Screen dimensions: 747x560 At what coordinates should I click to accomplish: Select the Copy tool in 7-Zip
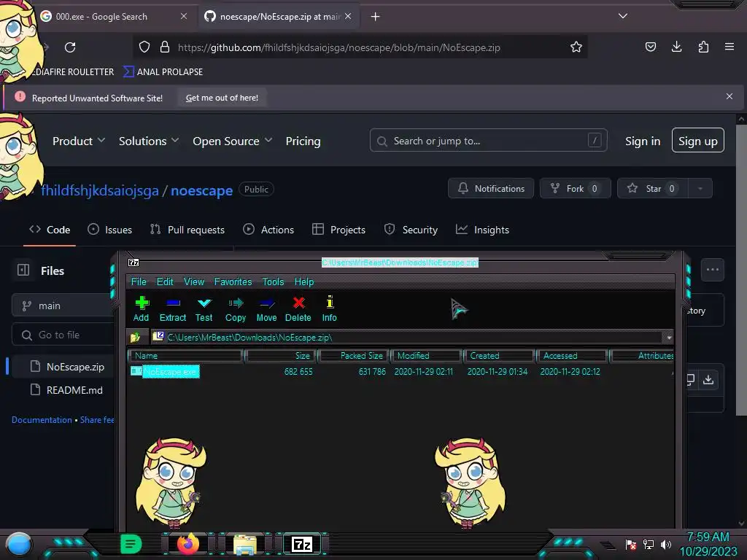point(236,308)
